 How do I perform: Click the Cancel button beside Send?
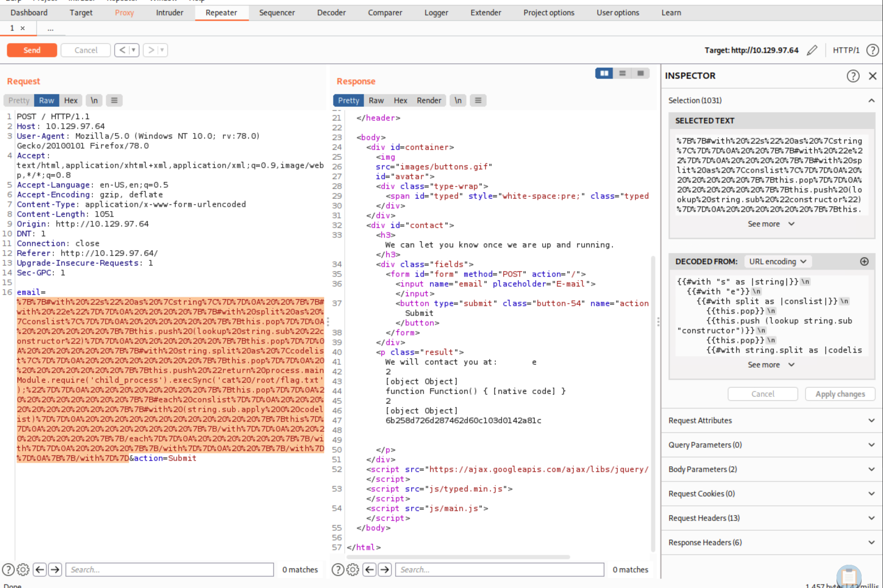click(86, 50)
